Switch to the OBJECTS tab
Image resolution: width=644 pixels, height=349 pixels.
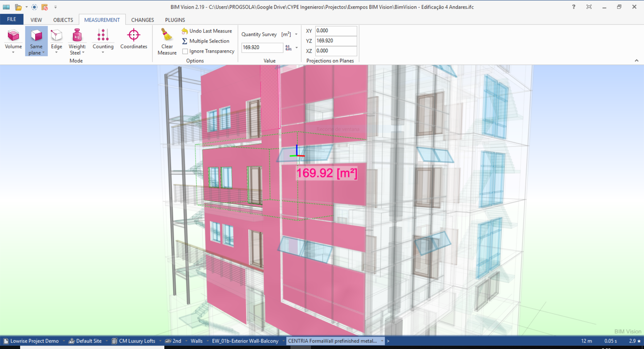[x=63, y=20]
